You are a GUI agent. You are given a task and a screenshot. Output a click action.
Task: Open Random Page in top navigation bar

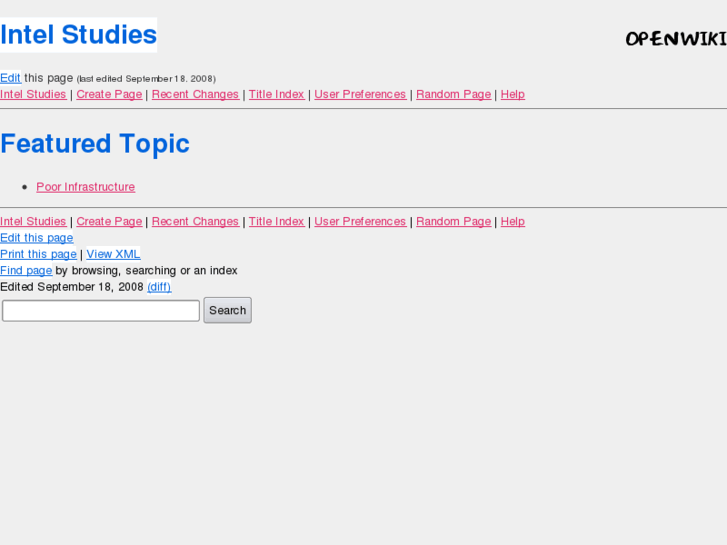(x=453, y=94)
